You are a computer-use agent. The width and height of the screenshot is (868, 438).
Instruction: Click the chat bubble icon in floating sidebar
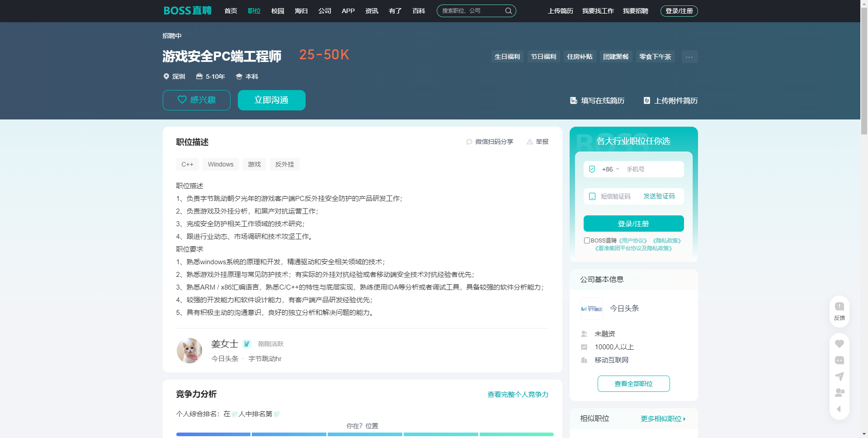click(x=839, y=360)
